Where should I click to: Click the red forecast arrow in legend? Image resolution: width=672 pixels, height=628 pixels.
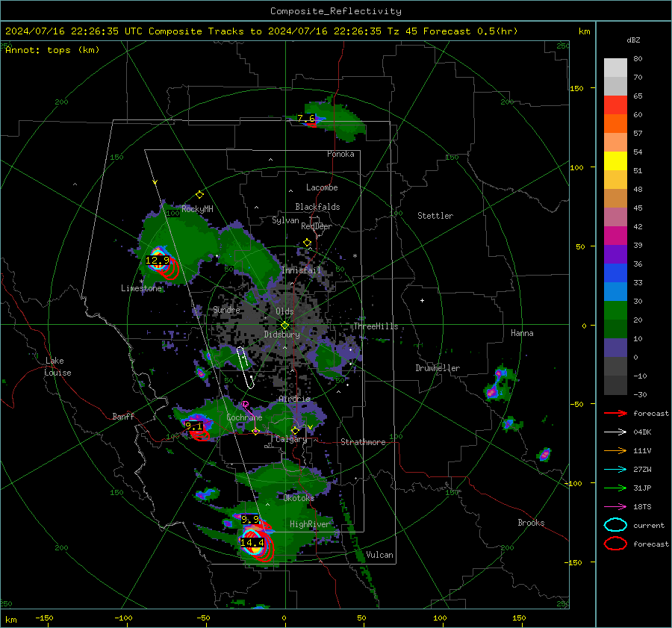(615, 413)
